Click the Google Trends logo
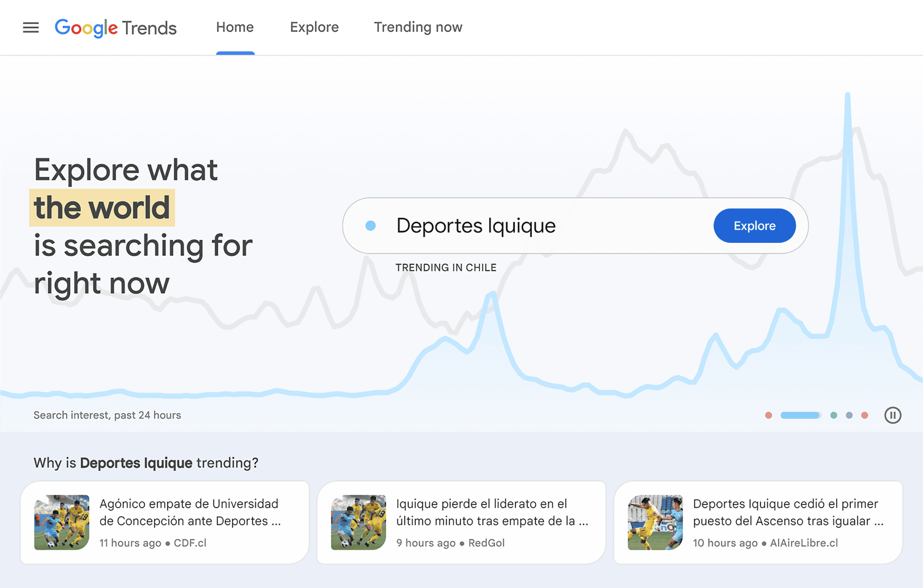Image resolution: width=923 pixels, height=588 pixels. [115, 28]
